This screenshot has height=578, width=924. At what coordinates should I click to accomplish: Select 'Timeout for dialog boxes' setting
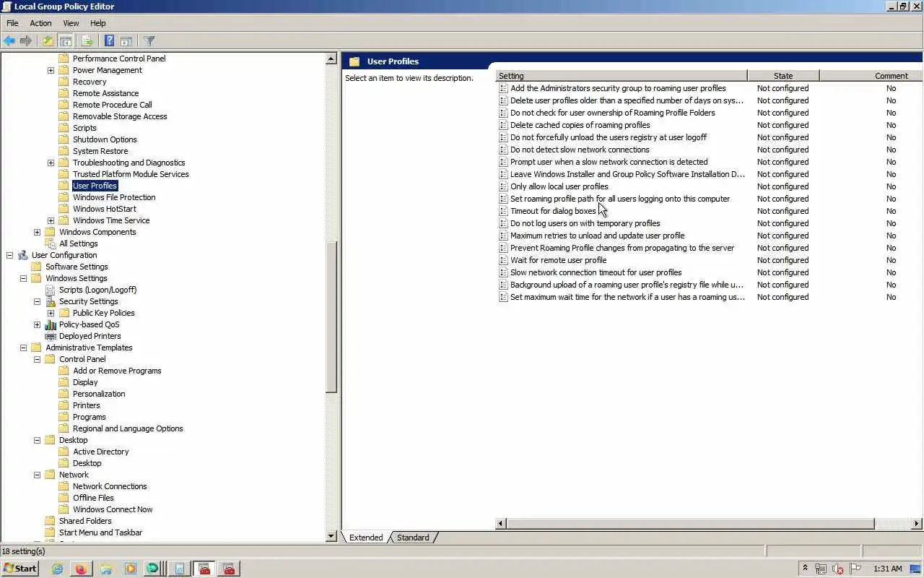553,211
